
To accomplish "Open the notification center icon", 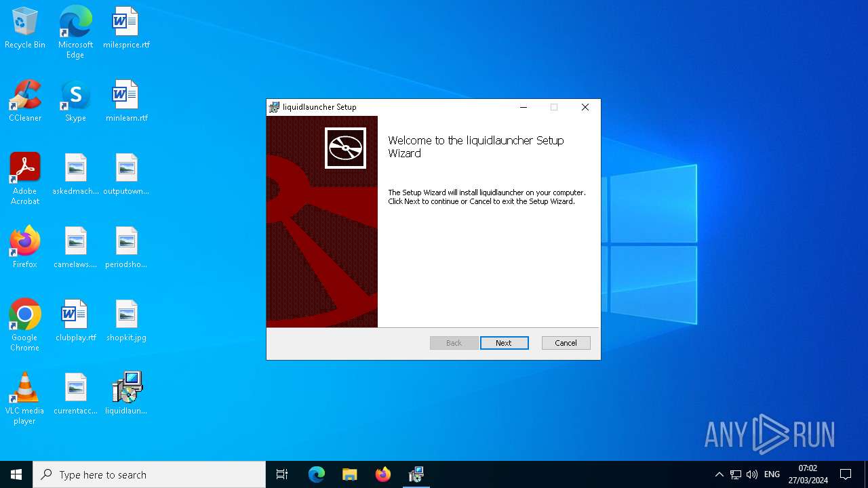I will tap(846, 474).
